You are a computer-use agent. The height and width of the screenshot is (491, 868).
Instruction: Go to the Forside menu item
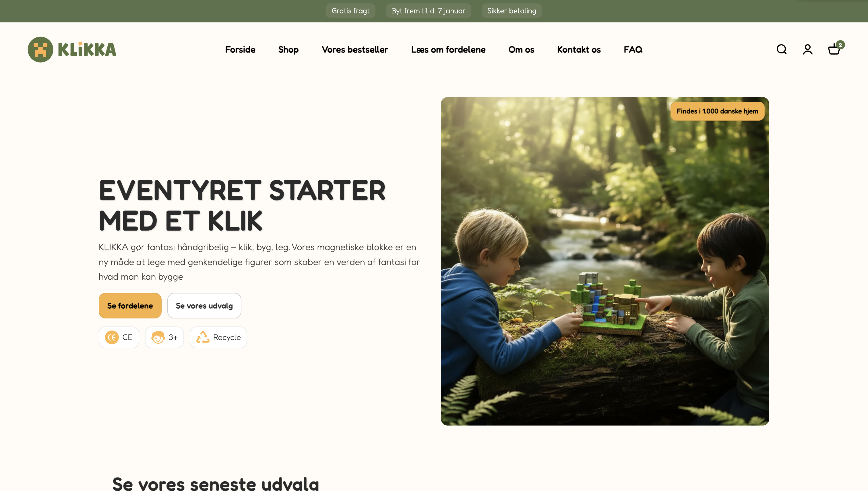240,50
